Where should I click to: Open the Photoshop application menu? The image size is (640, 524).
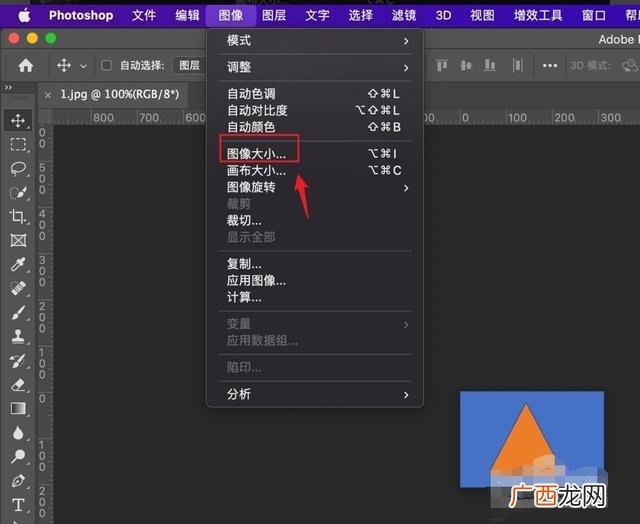click(x=81, y=16)
